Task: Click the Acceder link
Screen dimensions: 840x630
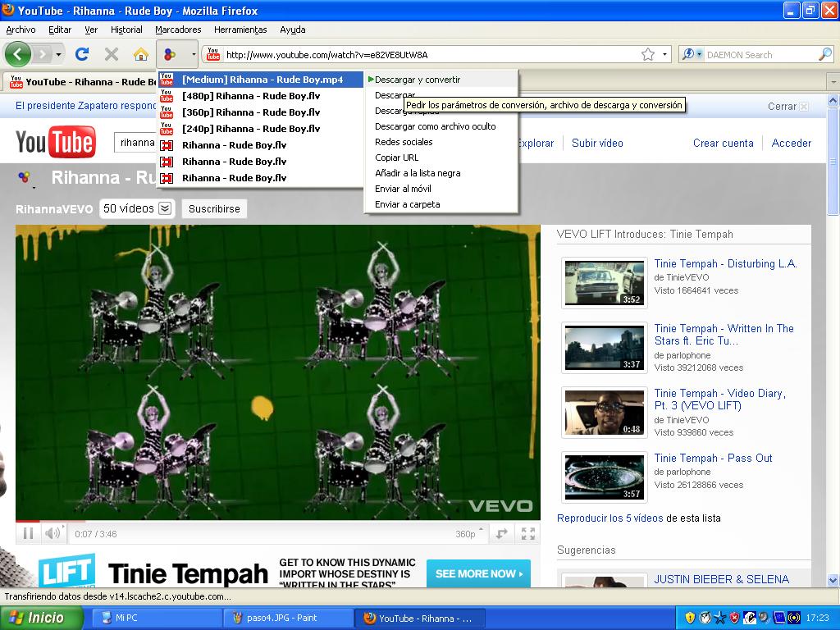Action: 792,143
